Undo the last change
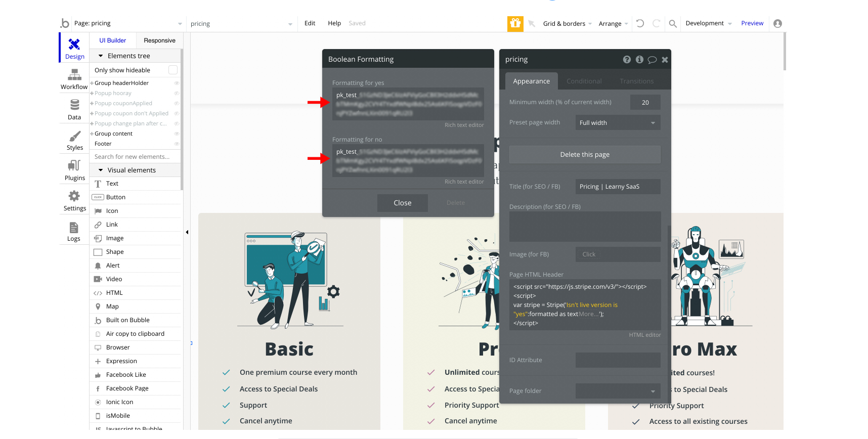 [x=640, y=23]
